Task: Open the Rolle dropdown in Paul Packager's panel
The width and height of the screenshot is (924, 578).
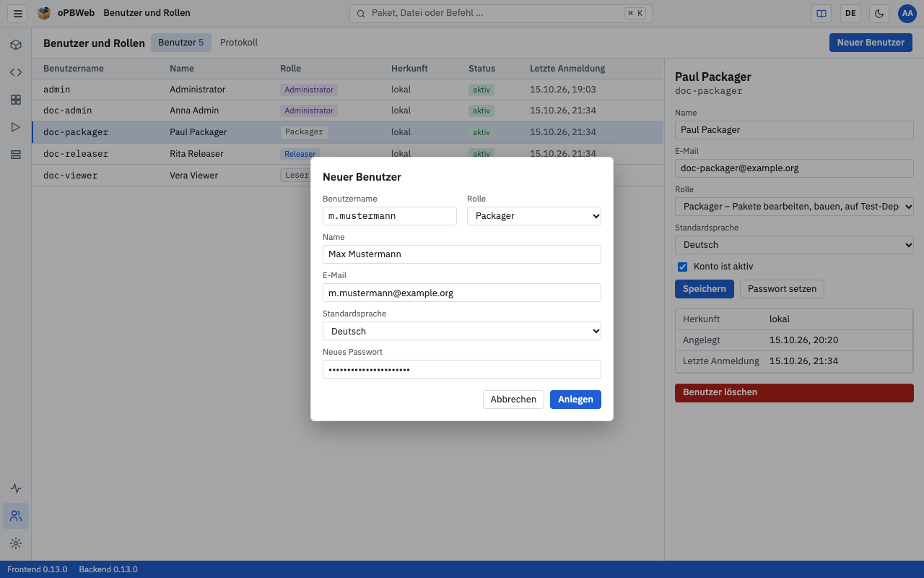Action: [x=794, y=207]
